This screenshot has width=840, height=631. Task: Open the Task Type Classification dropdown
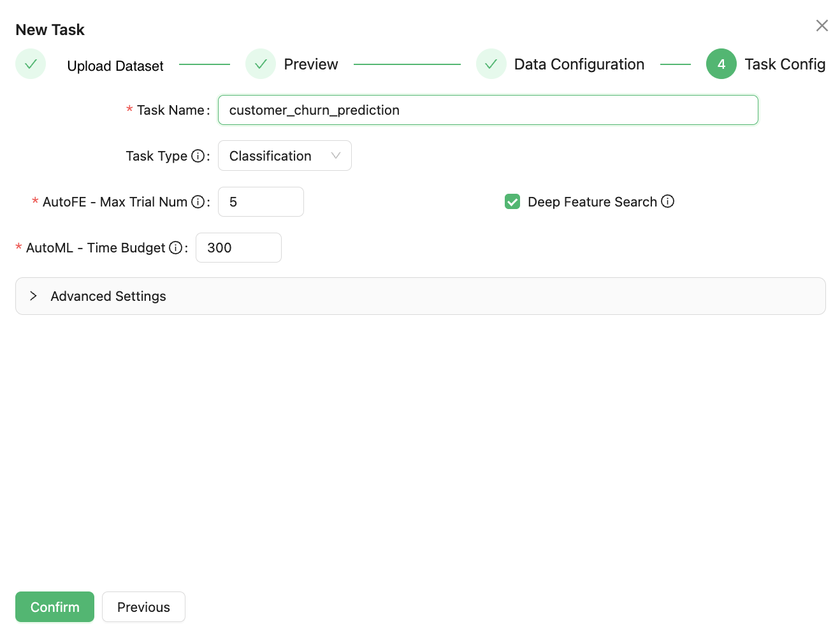pos(284,156)
